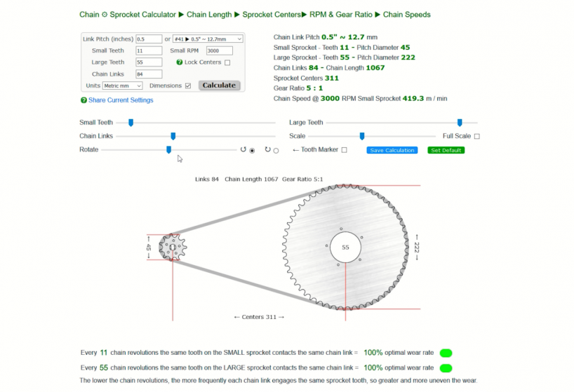Image resolution: width=574 pixels, height=392 pixels.
Task: Click the Chain Links slider handle
Action: click(x=173, y=136)
